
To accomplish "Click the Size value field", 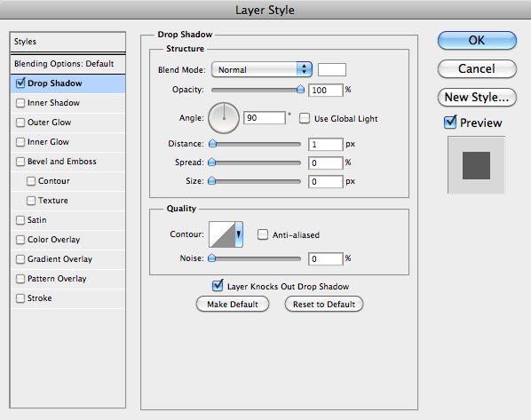I will pyautogui.click(x=326, y=181).
